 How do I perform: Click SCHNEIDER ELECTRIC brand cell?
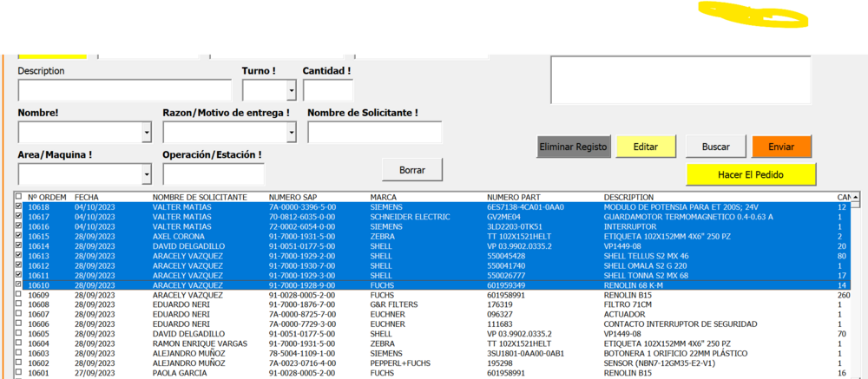[411, 216]
